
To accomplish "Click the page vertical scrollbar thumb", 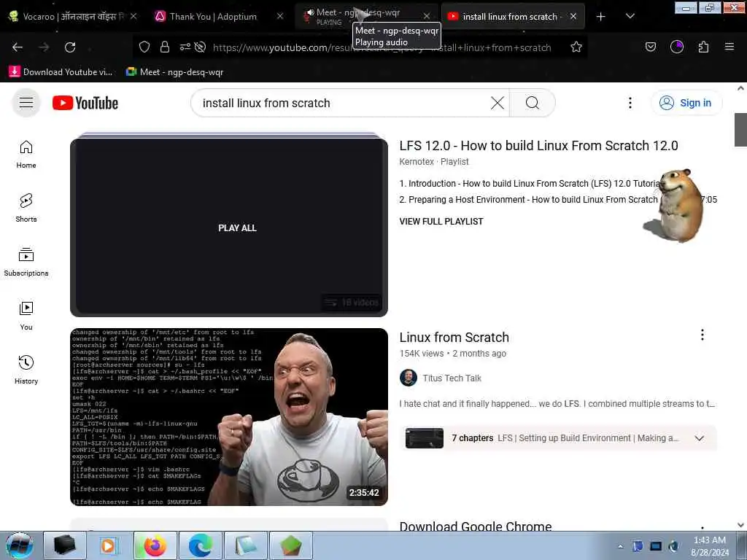I will [x=740, y=130].
